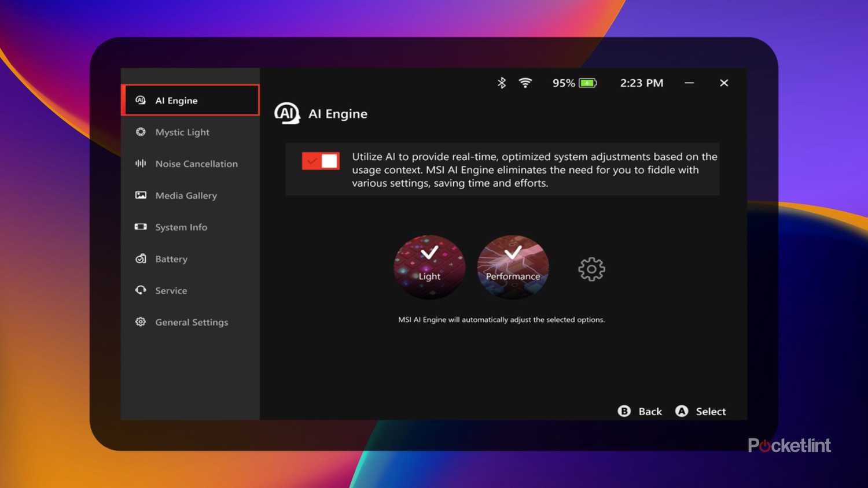Click the Noise Cancellation waveform icon
Screen dimensions: 868x488
pyautogui.click(x=141, y=164)
